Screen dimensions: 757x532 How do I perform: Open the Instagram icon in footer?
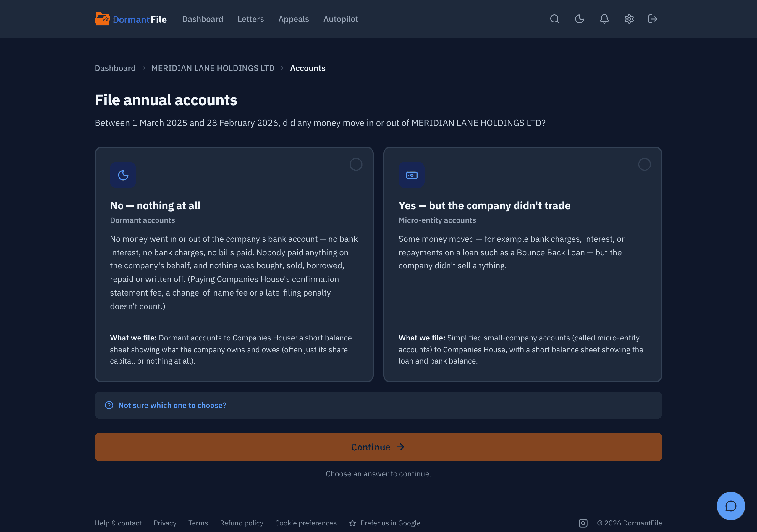pos(583,523)
